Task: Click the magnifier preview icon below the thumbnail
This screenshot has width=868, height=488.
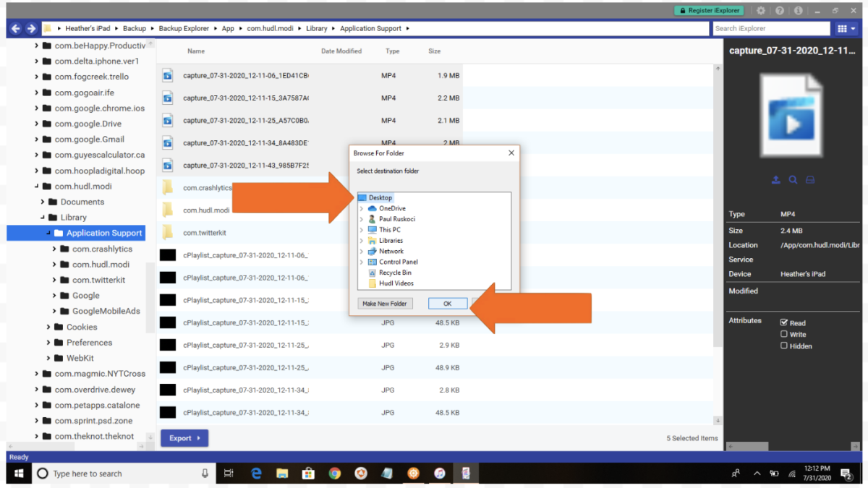Action: [x=792, y=180]
